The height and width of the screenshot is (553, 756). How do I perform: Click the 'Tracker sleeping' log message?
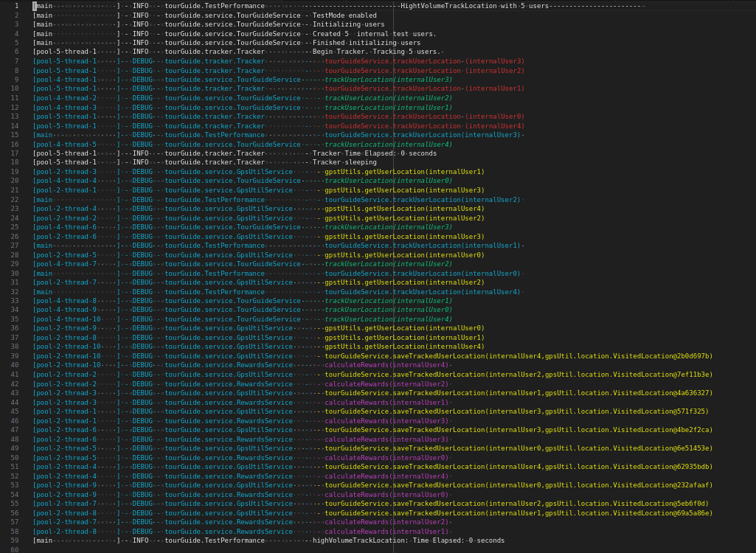pyautogui.click(x=344, y=162)
